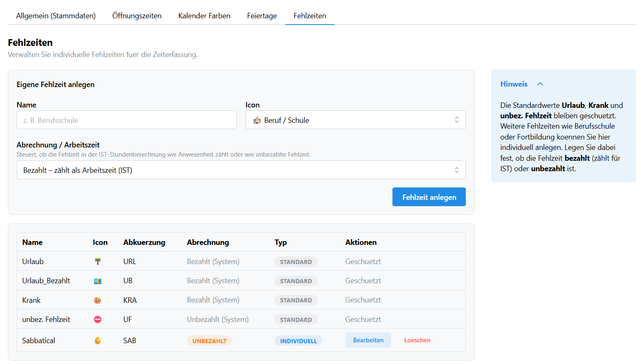
Task: Click the Fehlzeiten tab
Action: tap(309, 16)
